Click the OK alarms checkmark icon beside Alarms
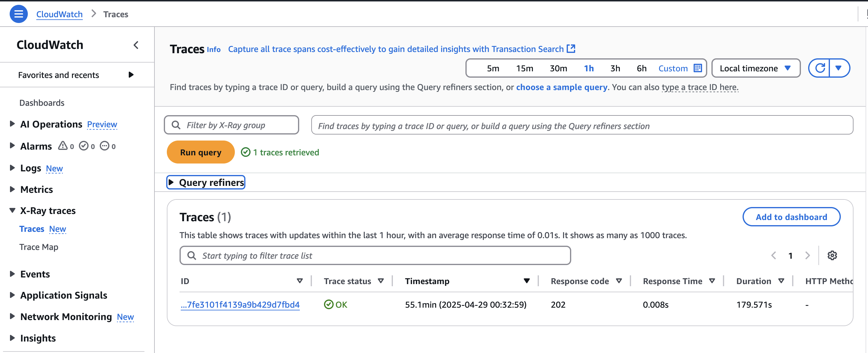 point(84,146)
